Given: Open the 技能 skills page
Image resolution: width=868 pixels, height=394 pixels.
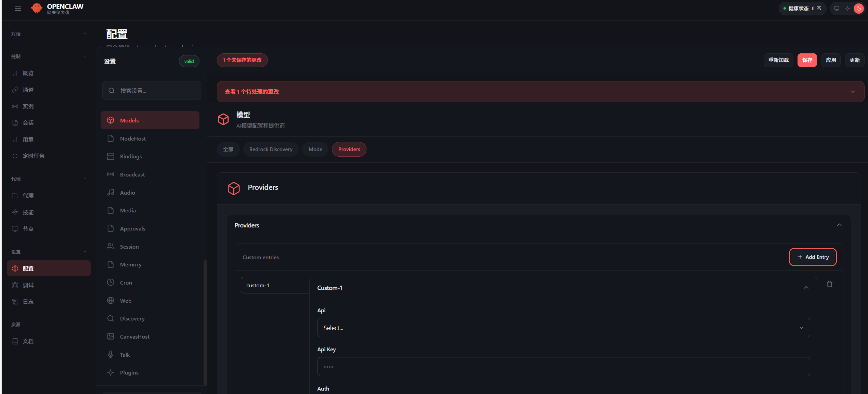Looking at the screenshot, I should tap(28, 212).
